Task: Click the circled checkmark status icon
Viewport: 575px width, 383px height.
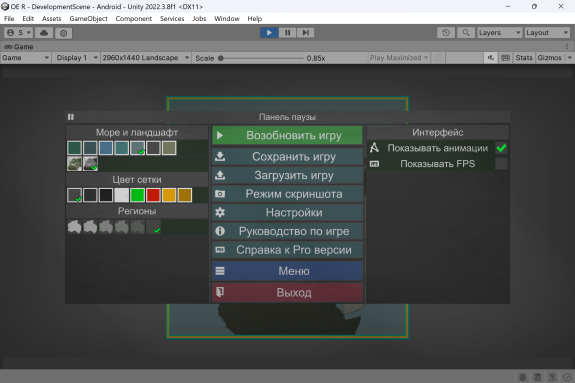Action: click(x=567, y=377)
